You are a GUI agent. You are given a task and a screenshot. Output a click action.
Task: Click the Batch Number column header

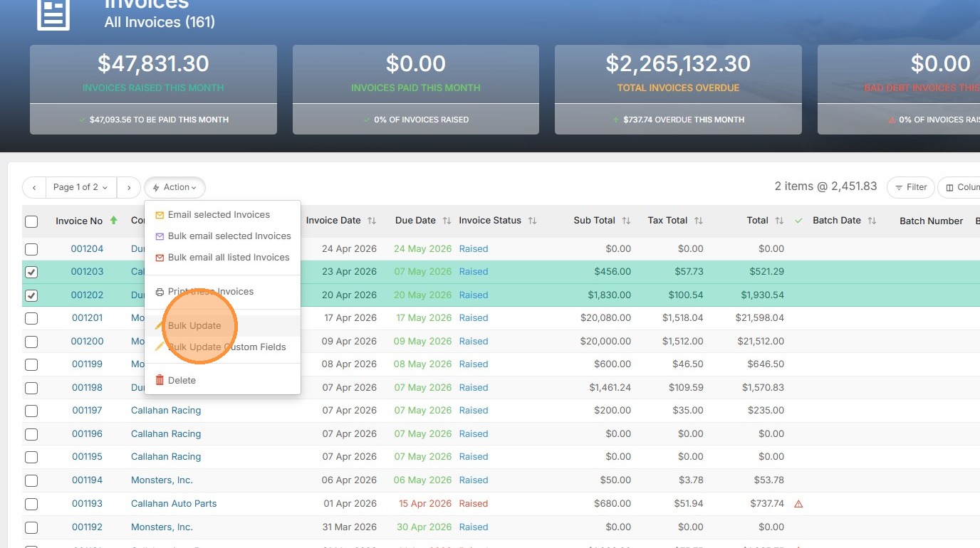pyautogui.click(x=932, y=221)
